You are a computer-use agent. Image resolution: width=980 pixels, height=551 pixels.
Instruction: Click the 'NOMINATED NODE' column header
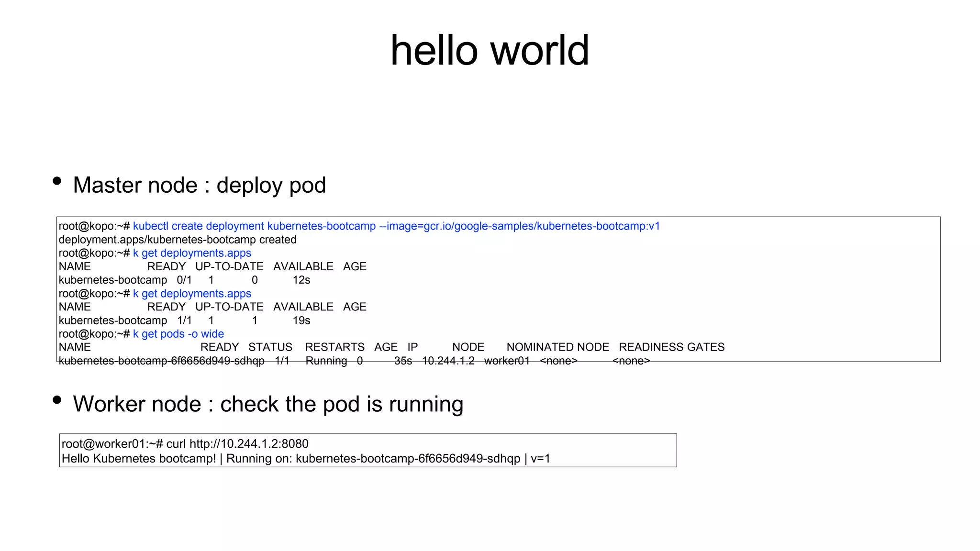pos(557,347)
